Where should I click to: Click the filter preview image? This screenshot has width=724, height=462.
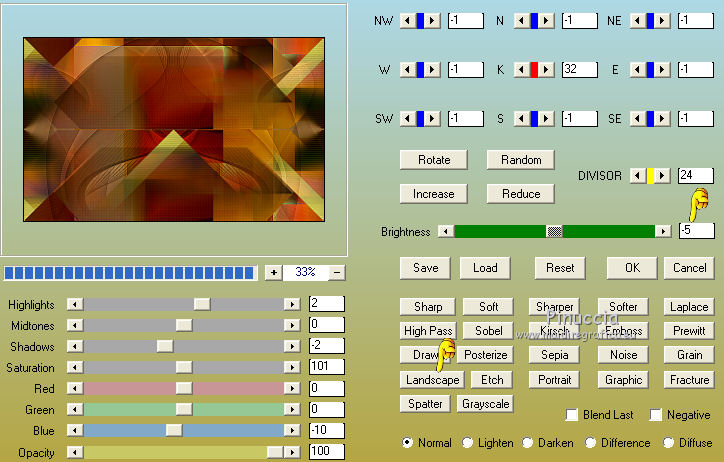point(174,130)
